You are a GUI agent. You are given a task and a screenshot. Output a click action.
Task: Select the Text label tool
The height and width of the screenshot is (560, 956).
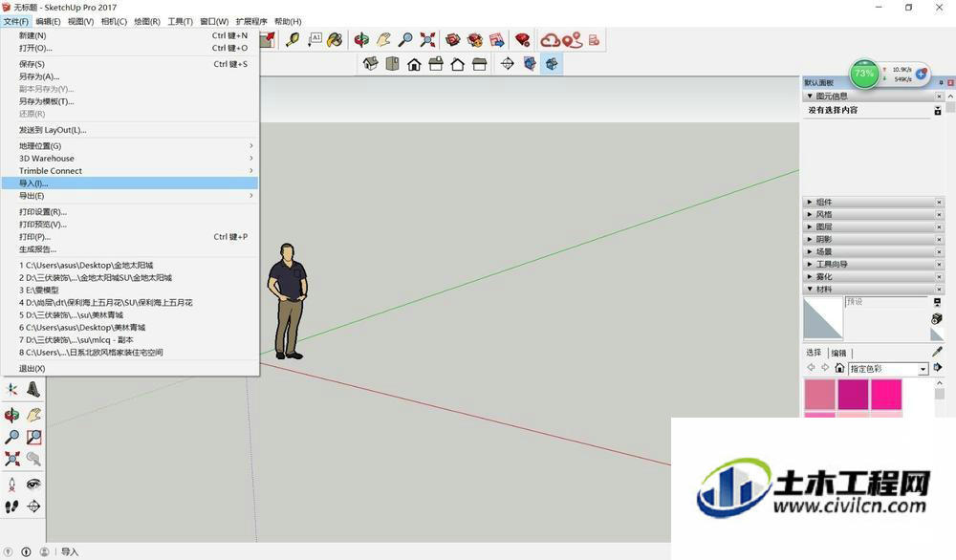(x=315, y=40)
